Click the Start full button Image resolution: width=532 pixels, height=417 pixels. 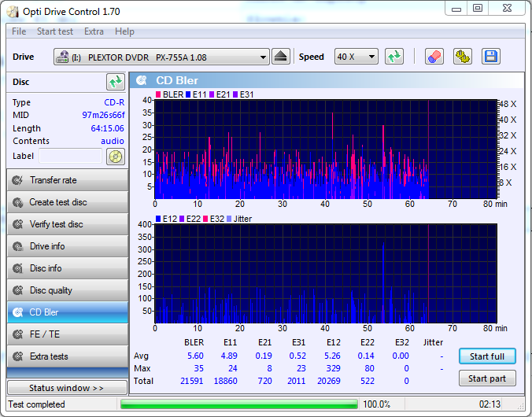487,356
